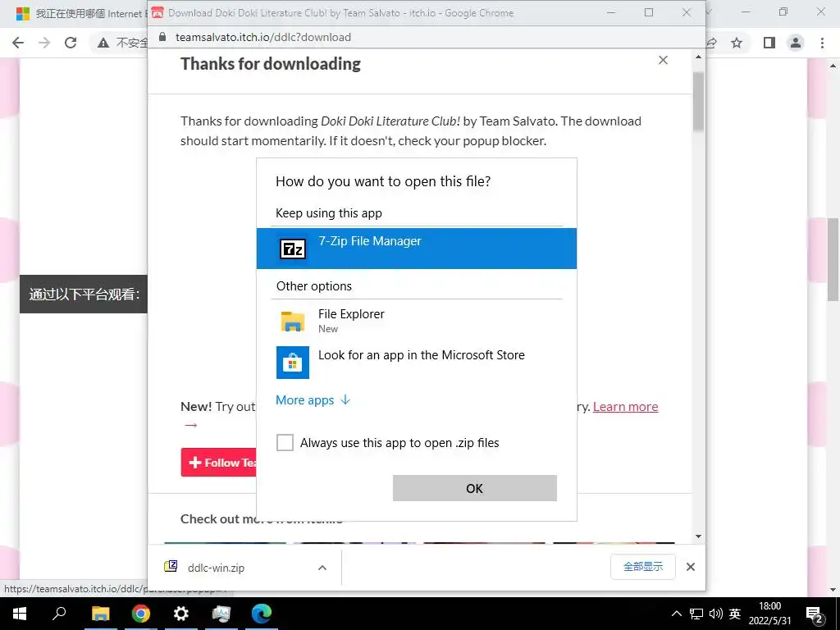The height and width of the screenshot is (630, 840).
Task: Expand the More apps list
Action: click(x=313, y=400)
